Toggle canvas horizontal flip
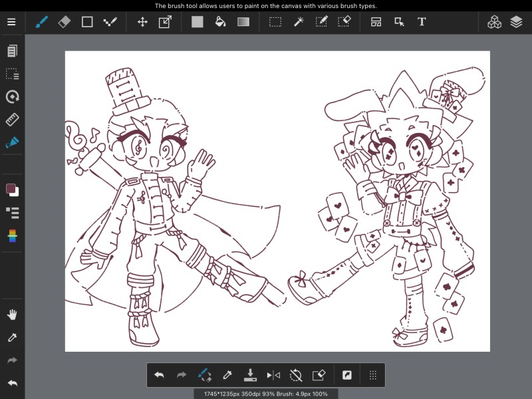 pyautogui.click(x=273, y=375)
